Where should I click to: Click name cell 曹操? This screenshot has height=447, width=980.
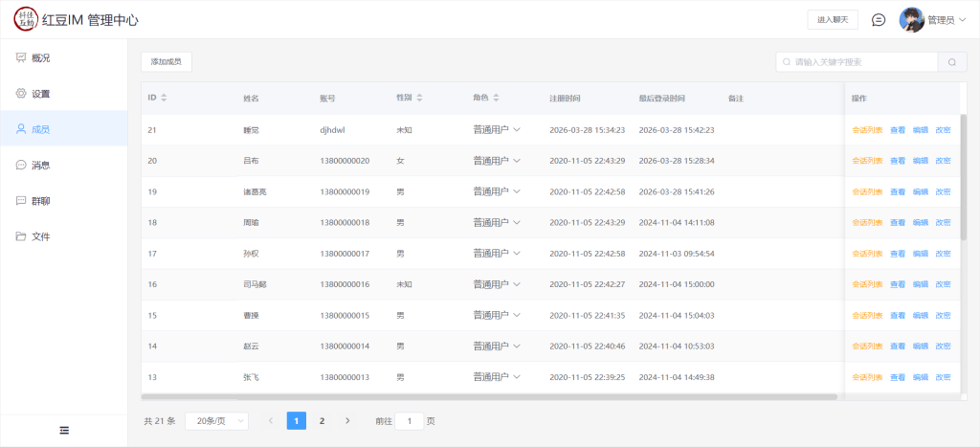coord(252,316)
